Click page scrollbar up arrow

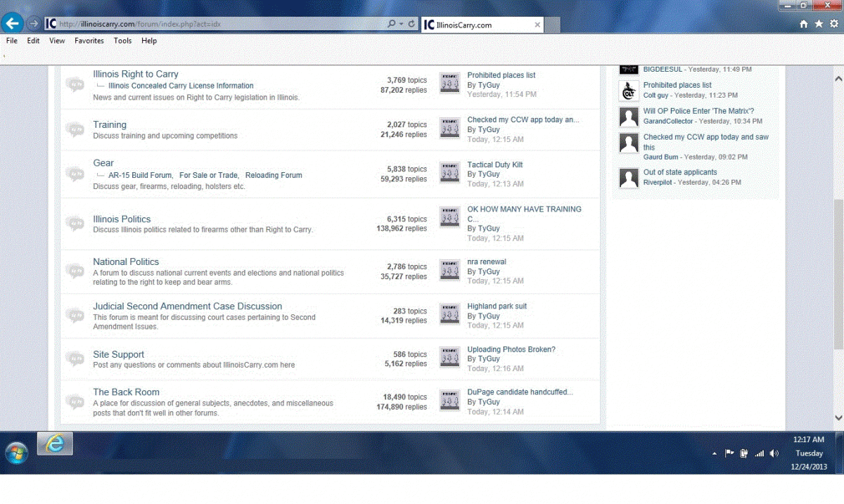838,78
